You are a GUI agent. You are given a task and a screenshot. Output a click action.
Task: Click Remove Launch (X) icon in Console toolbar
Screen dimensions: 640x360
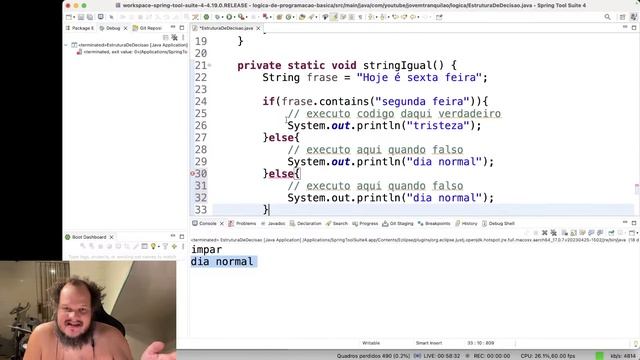[544, 233]
